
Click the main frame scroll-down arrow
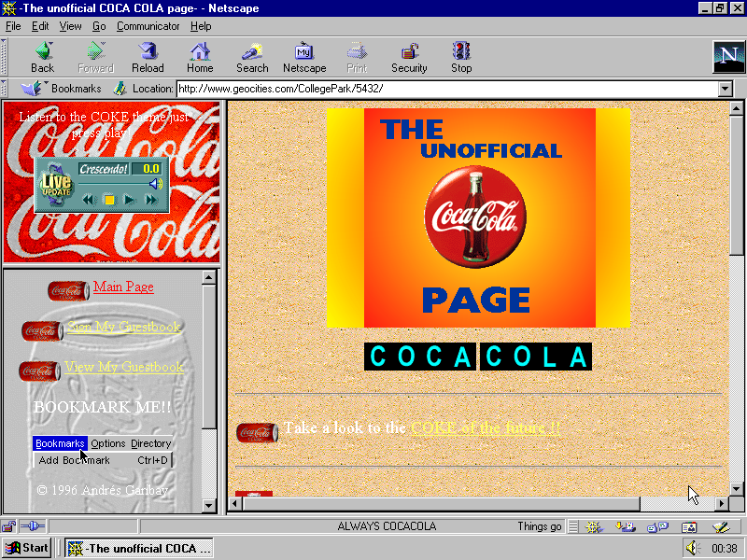point(737,488)
